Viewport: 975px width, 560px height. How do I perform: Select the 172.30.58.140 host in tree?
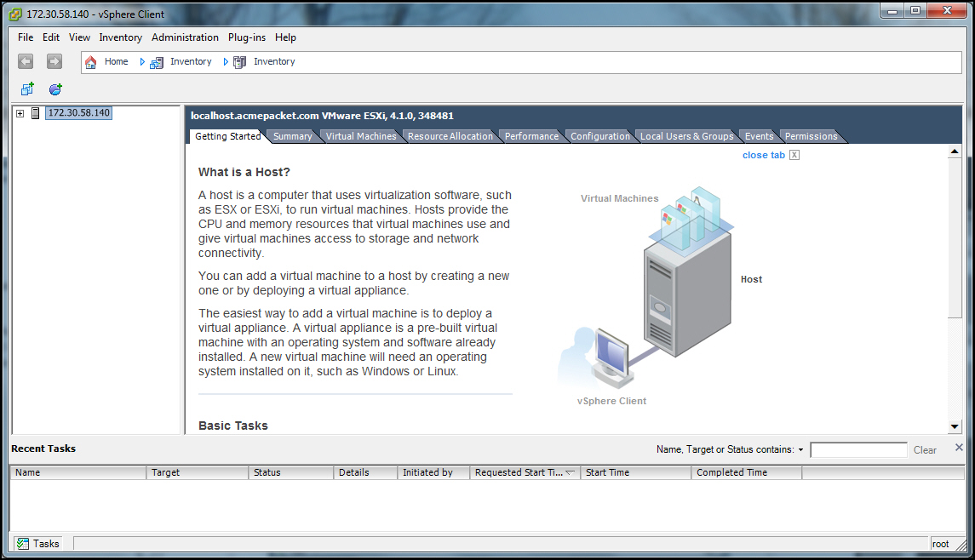79,112
